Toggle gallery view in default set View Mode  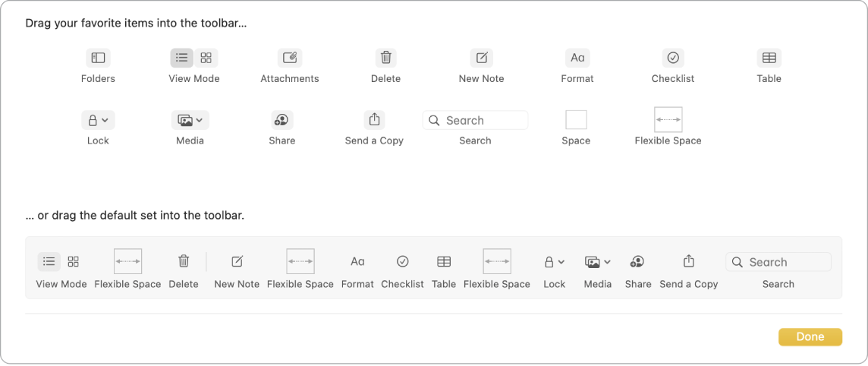pos(74,262)
